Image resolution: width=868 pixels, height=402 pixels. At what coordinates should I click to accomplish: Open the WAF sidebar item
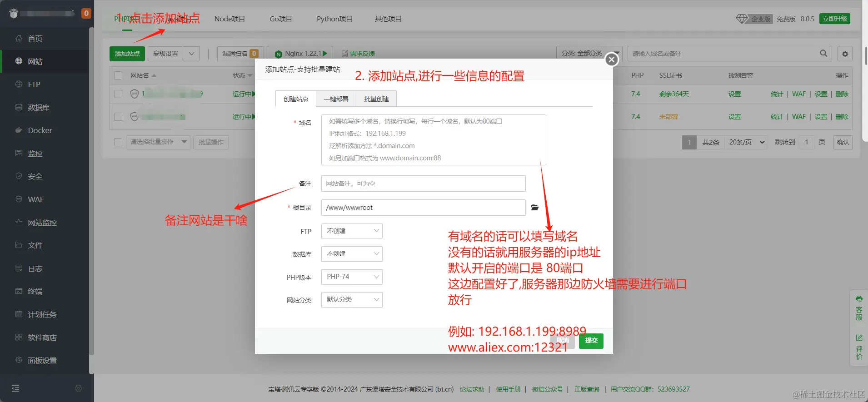(x=35, y=199)
